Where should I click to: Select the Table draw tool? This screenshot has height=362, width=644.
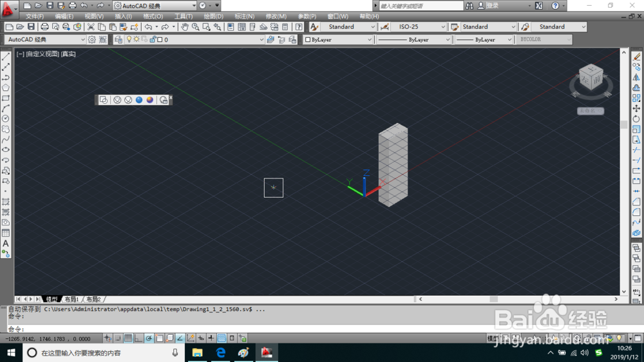(6, 233)
